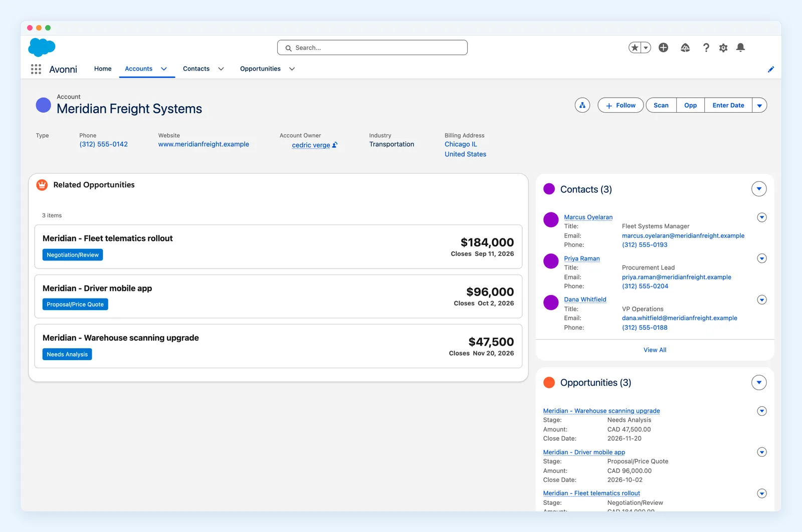Click the Opp action button

click(690, 105)
